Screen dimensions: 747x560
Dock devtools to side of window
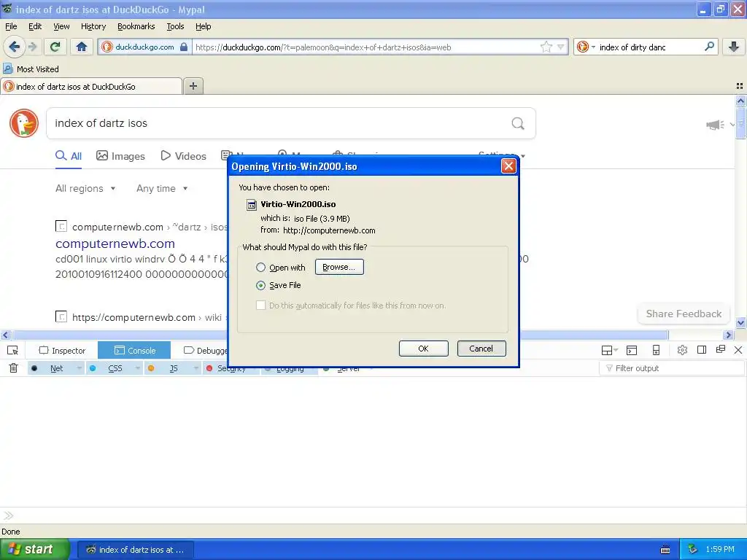click(701, 350)
